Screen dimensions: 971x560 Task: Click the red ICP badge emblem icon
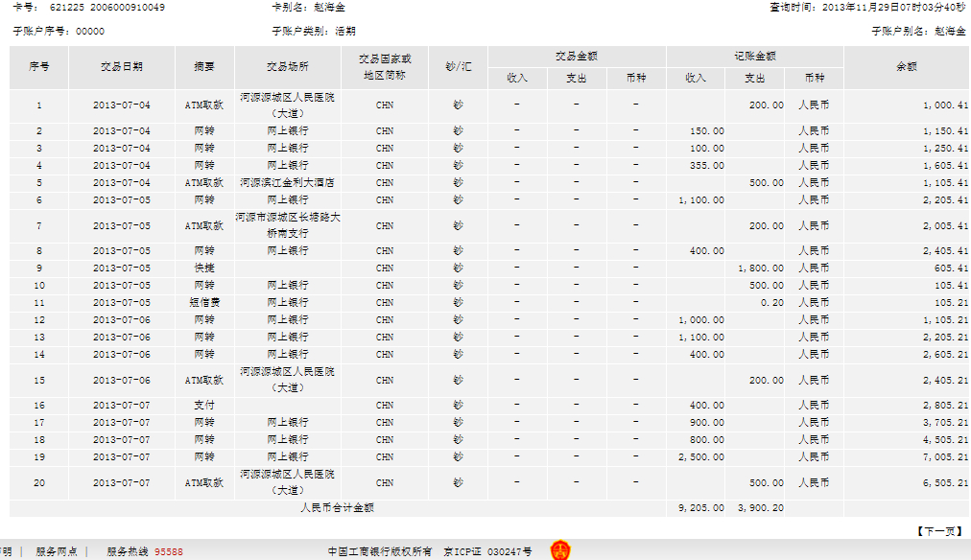point(559,550)
